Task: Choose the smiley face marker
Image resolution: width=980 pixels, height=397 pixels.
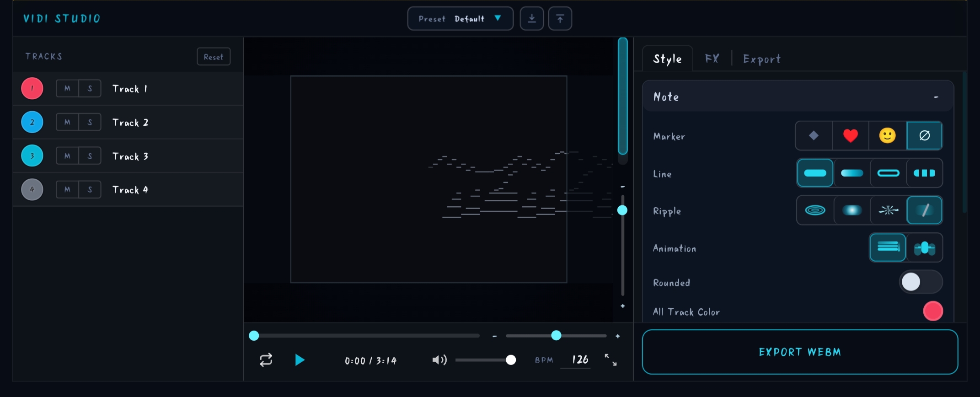Action: coord(887,136)
